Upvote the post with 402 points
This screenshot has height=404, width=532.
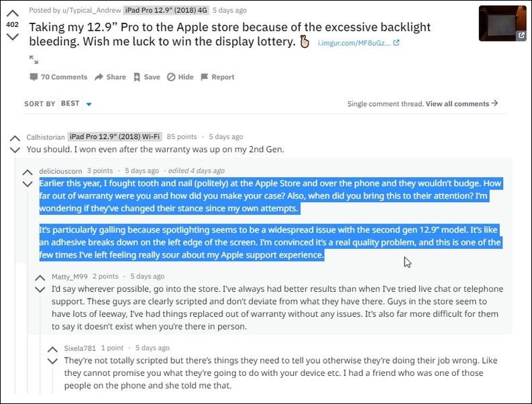(x=13, y=13)
